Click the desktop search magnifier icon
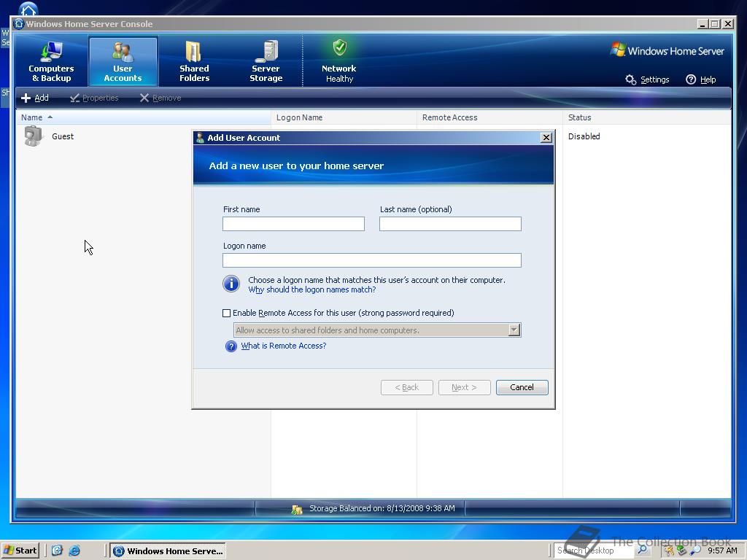Image resolution: width=747 pixels, height=560 pixels. point(643,550)
